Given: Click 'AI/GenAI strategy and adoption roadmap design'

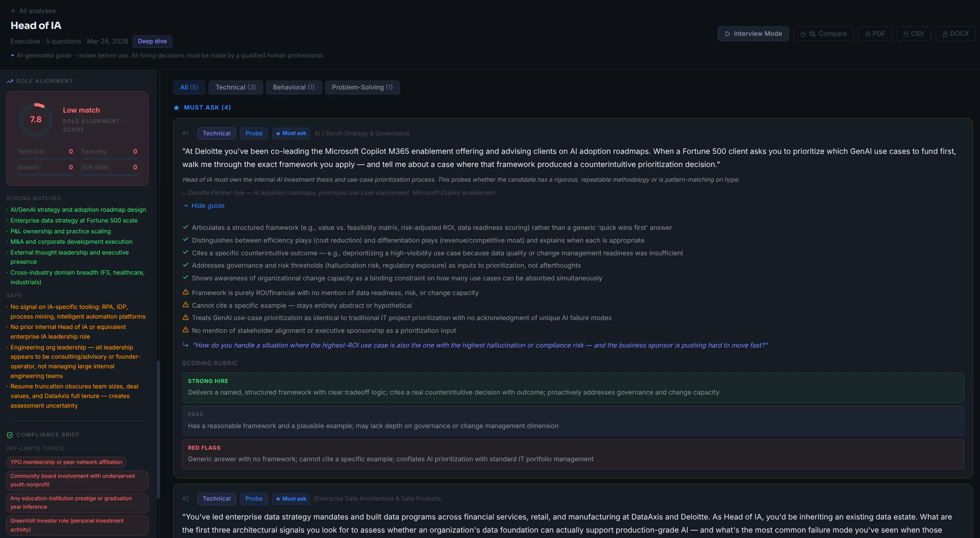Looking at the screenshot, I should (78, 210).
